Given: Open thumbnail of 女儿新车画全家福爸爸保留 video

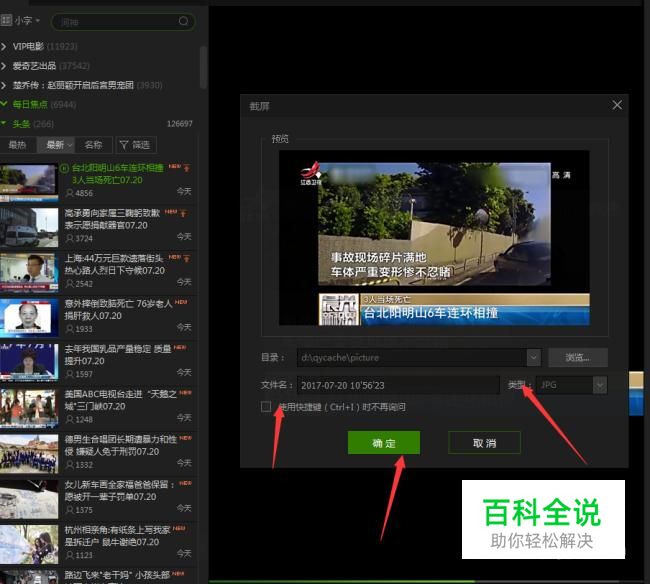Looking at the screenshot, I should (x=29, y=499).
